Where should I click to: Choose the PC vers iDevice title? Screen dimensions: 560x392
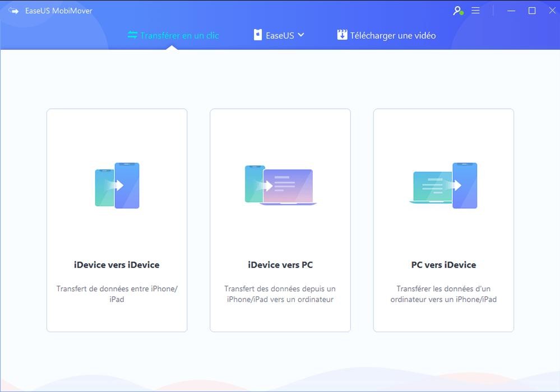pos(443,265)
